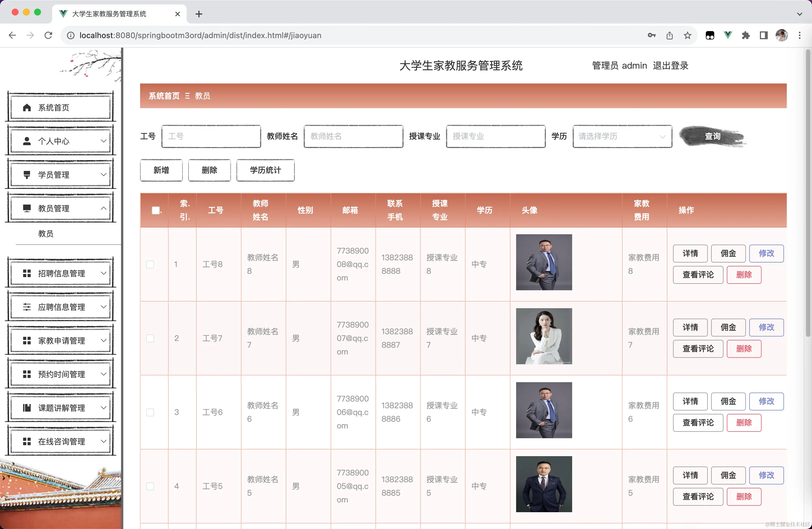This screenshot has height=529, width=812.
Task: Open the browser extensions puzzle icon
Action: point(746,36)
